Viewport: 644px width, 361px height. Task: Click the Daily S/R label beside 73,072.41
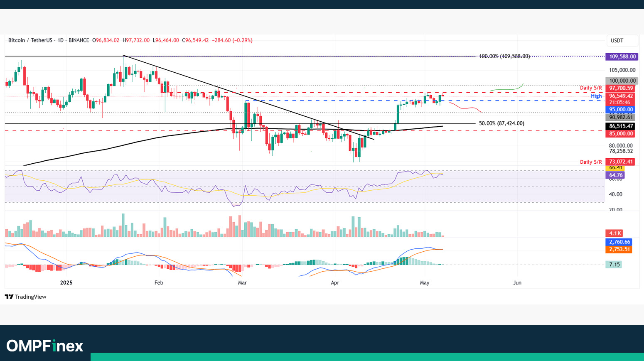[x=591, y=162]
